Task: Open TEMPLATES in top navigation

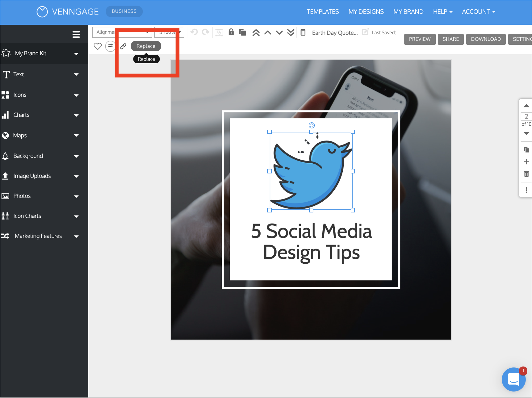Action: pos(323,12)
